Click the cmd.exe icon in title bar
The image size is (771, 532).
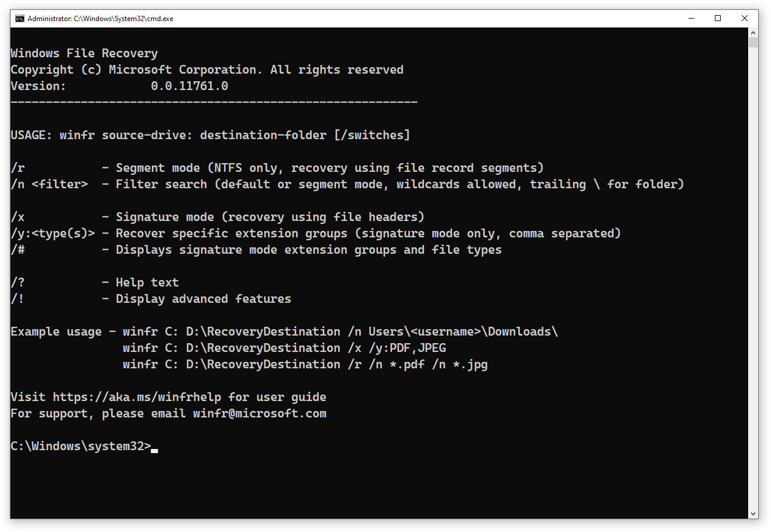coord(20,19)
